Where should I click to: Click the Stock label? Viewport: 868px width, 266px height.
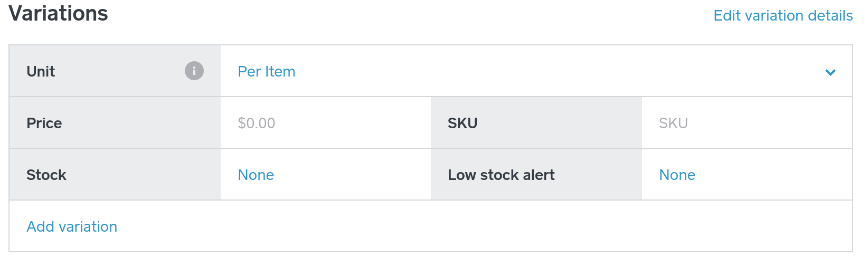46,175
